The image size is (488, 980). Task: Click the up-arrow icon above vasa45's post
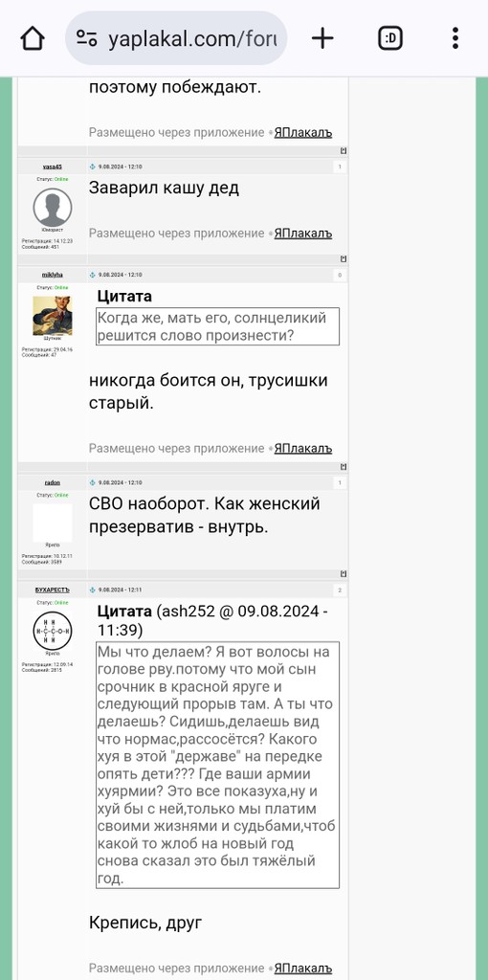click(x=344, y=150)
